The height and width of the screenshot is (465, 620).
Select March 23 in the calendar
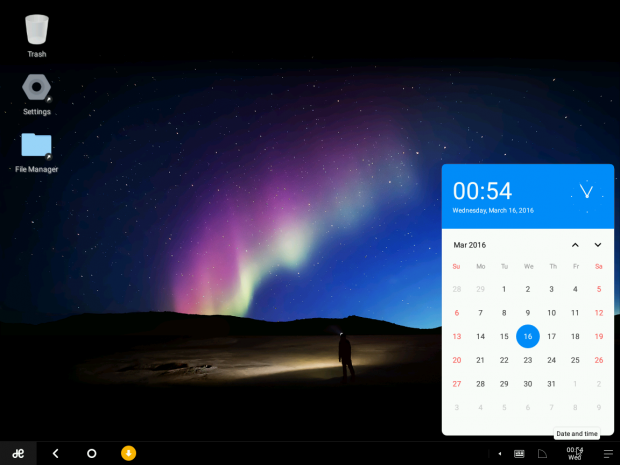coord(527,360)
